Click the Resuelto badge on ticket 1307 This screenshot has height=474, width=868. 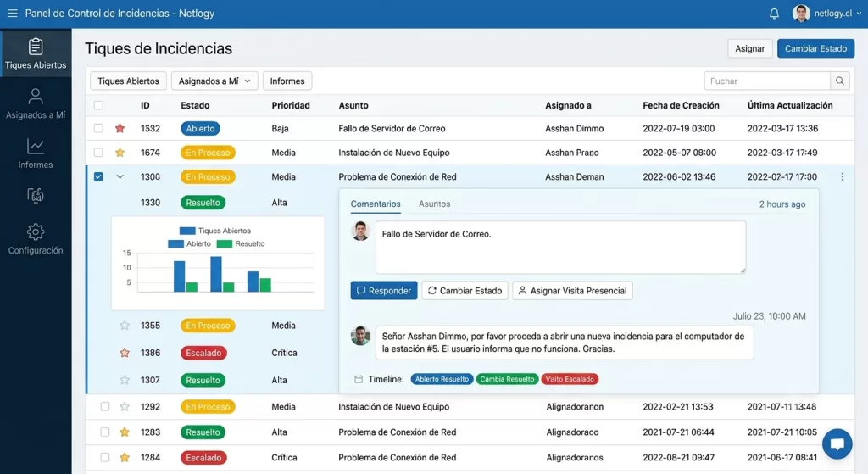point(203,380)
